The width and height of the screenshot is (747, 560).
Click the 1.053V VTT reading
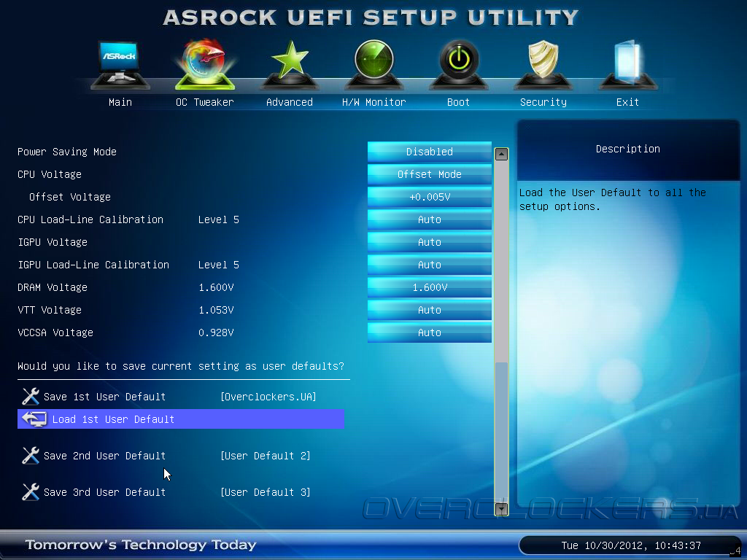click(x=216, y=310)
